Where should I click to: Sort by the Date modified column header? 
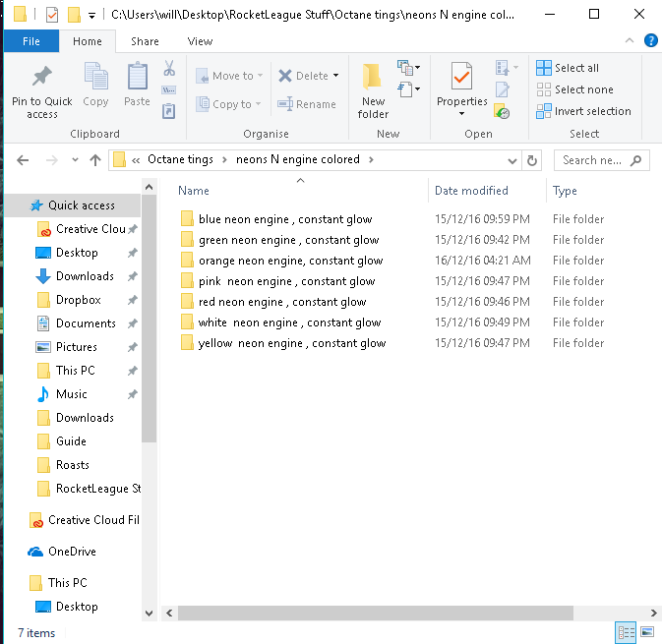pos(471,191)
